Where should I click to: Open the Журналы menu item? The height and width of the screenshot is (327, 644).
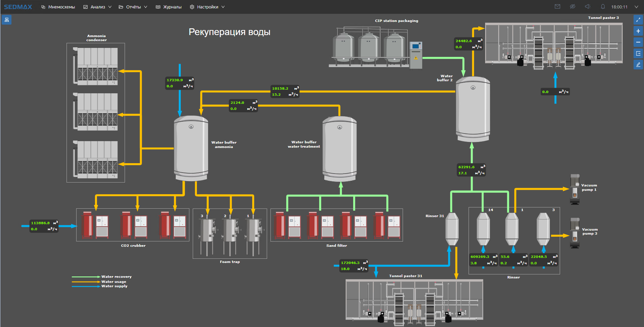point(169,7)
